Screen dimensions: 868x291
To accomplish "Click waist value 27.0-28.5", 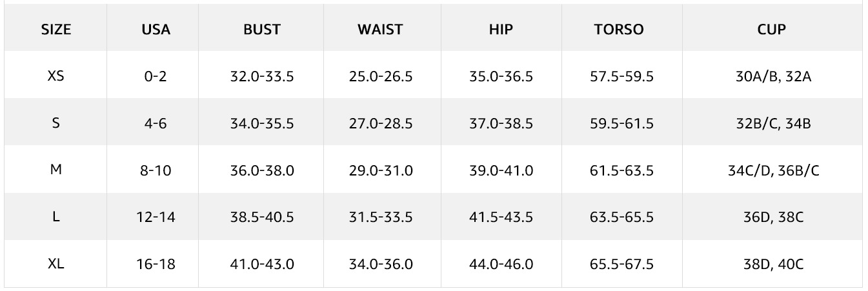I will tap(381, 123).
